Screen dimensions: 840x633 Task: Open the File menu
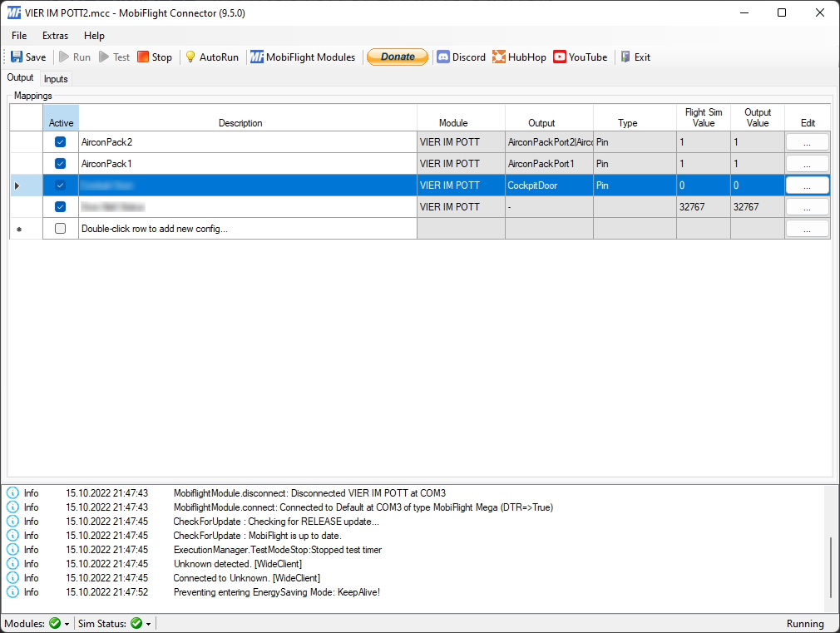pos(19,36)
